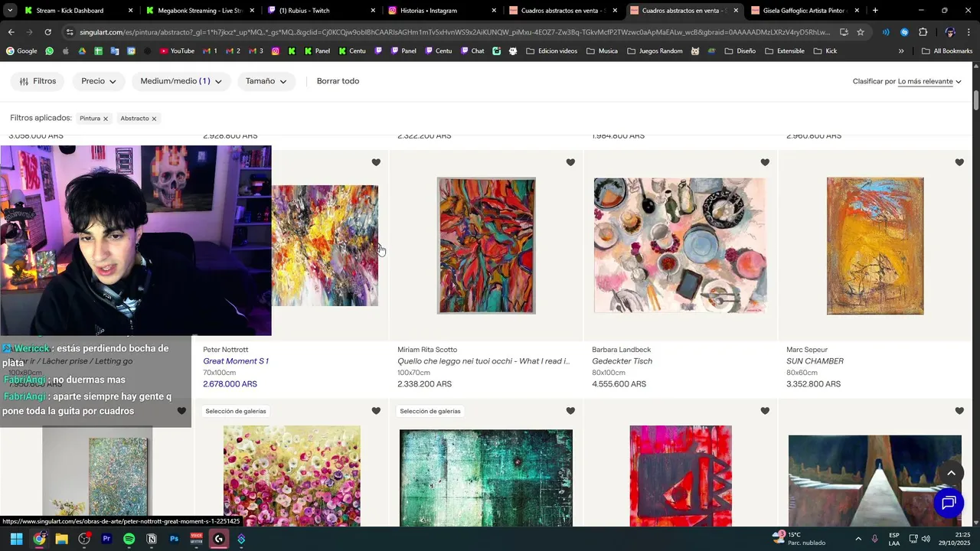Favorite the dark road painting heart
Image resolution: width=980 pixels, height=551 pixels.
coord(959,411)
